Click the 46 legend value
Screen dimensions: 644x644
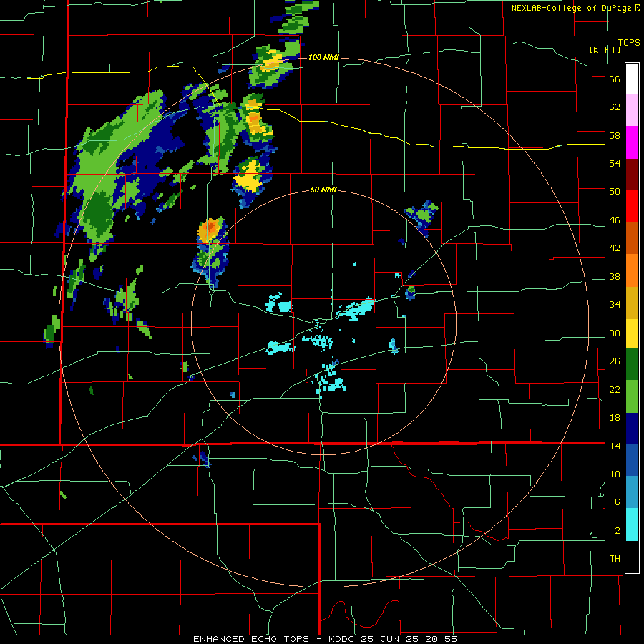615,220
